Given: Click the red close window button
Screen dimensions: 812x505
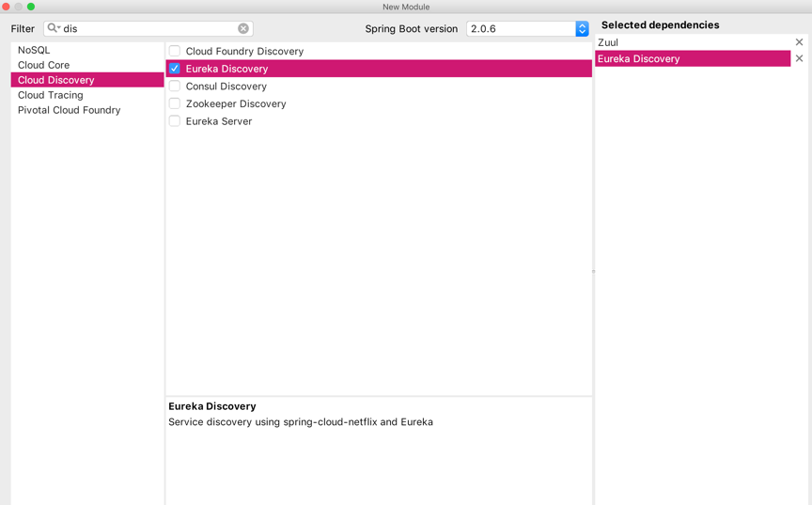Looking at the screenshot, I should (x=7, y=7).
